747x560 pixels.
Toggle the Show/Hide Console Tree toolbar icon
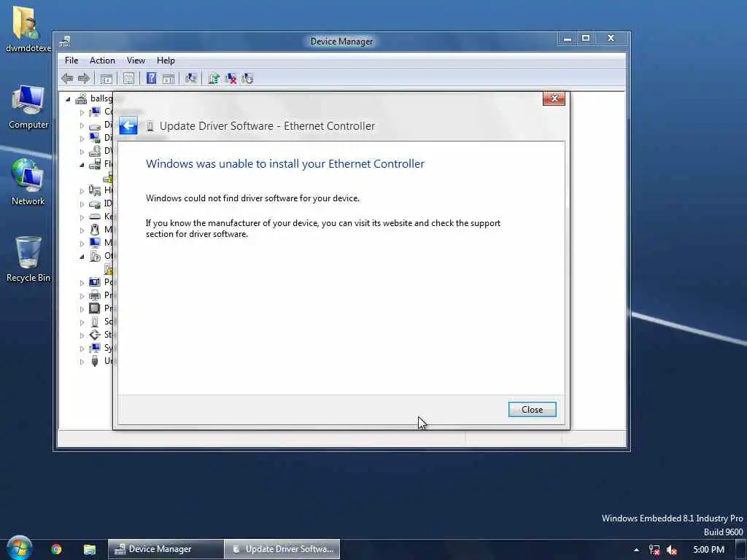pyautogui.click(x=107, y=79)
